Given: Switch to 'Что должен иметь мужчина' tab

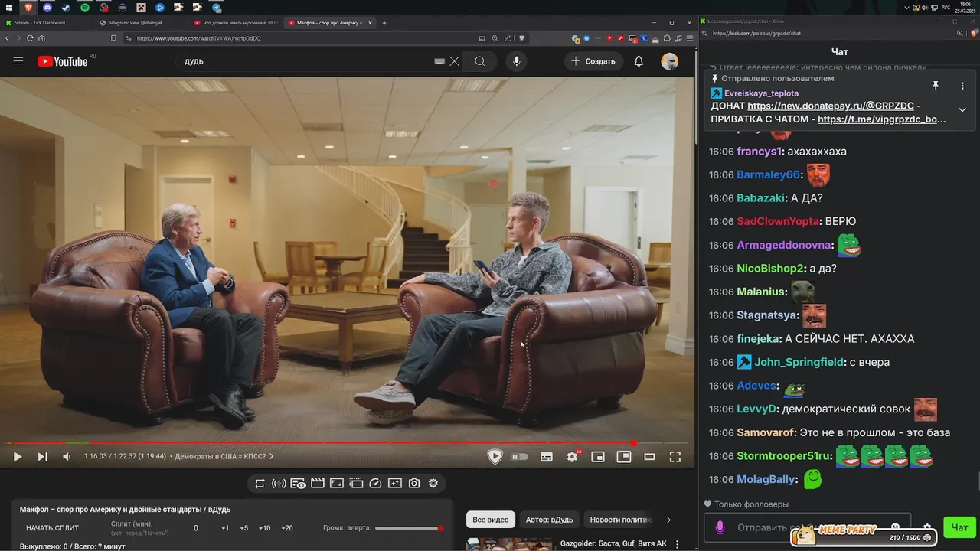Looking at the screenshot, I should [x=234, y=23].
